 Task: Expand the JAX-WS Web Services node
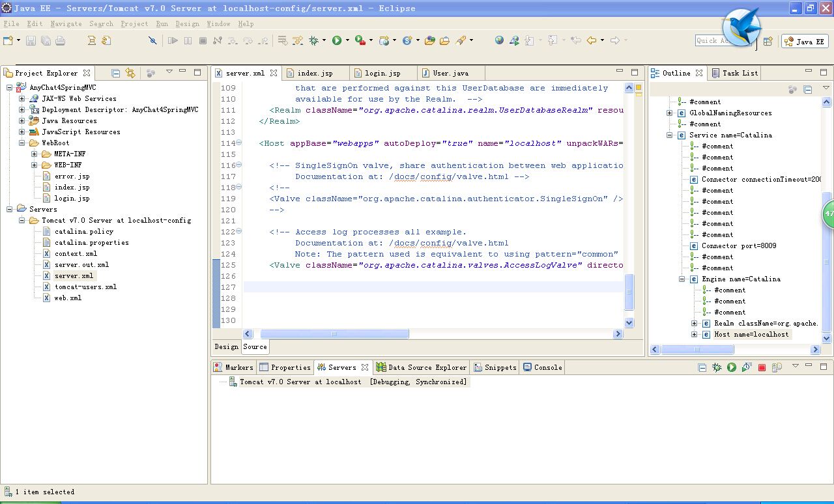[22, 98]
